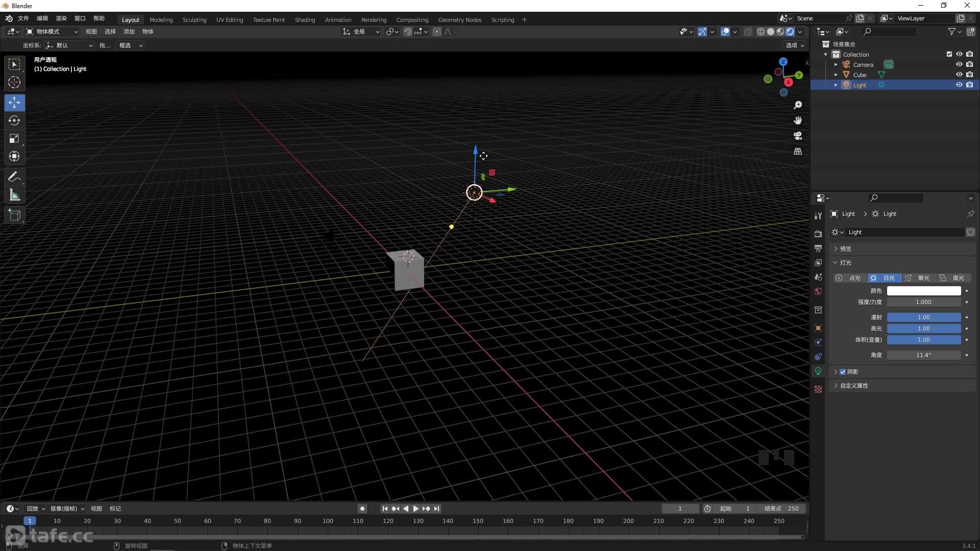Click the zoom viewport magnifier icon
This screenshot has width=980, height=551.
(x=798, y=105)
